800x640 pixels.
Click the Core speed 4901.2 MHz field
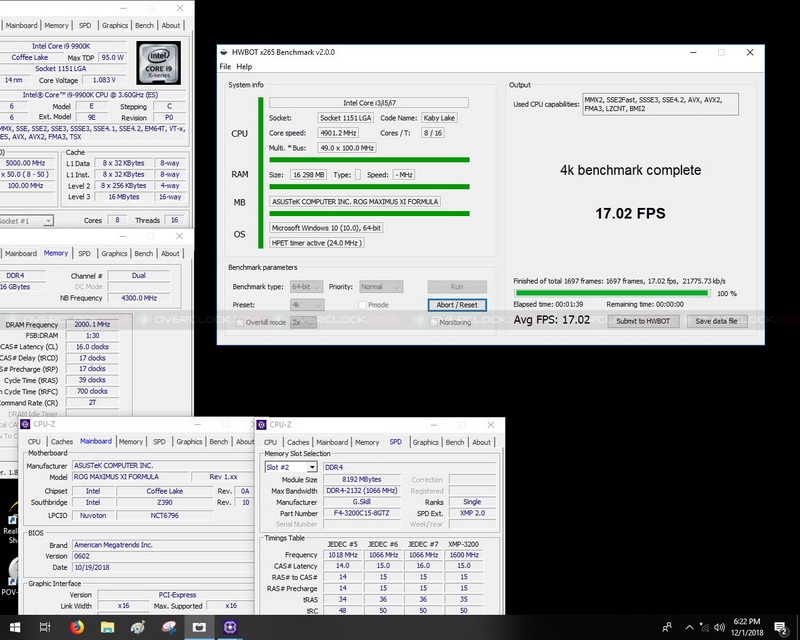(338, 133)
